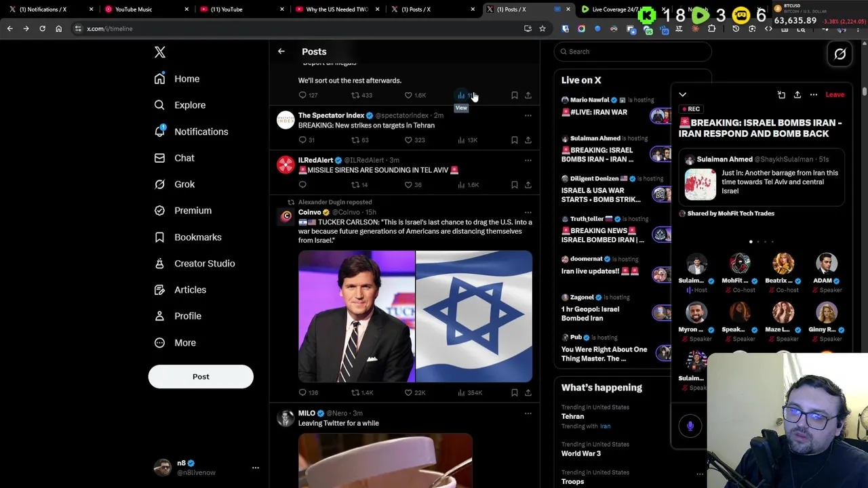Reload the page in browser toolbar

click(42, 28)
